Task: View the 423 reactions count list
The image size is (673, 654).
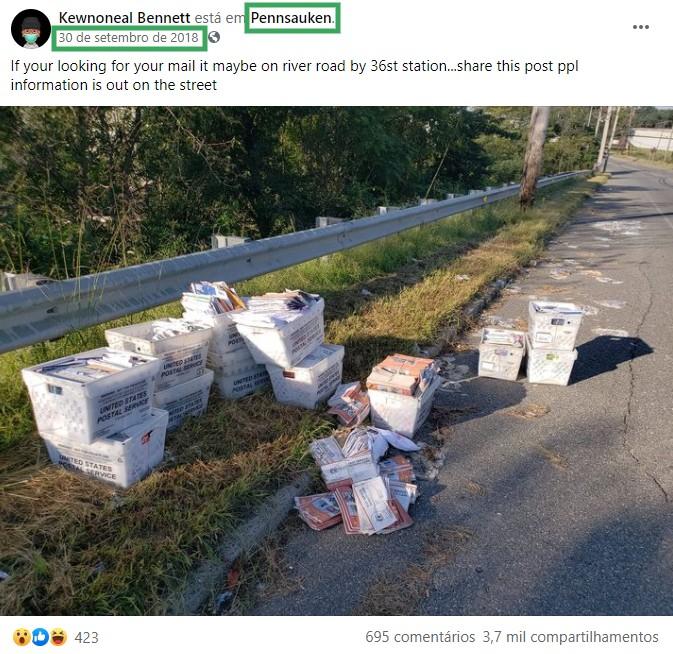Action: pos(86,637)
